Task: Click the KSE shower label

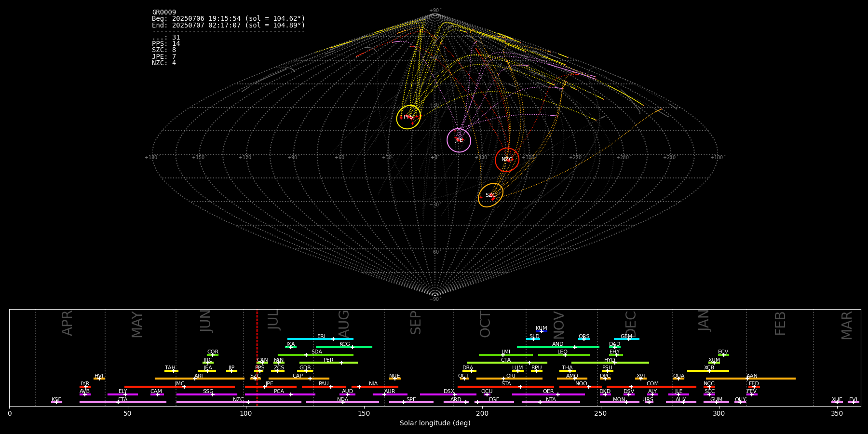Action: pyautogui.click(x=56, y=400)
